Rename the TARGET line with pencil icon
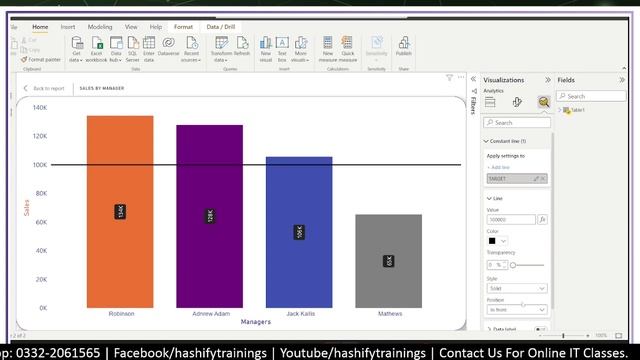Screen dimensions: 640x360 pyautogui.click(x=536, y=179)
